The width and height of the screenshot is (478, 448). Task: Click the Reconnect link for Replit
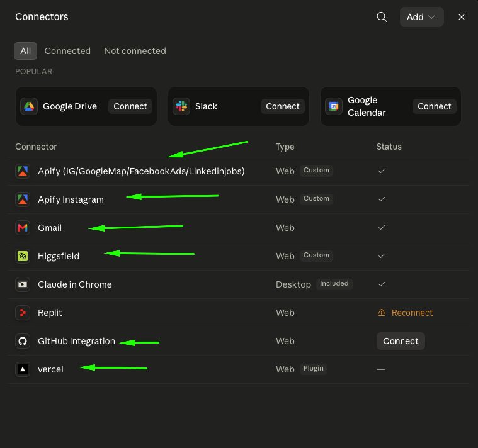click(412, 313)
